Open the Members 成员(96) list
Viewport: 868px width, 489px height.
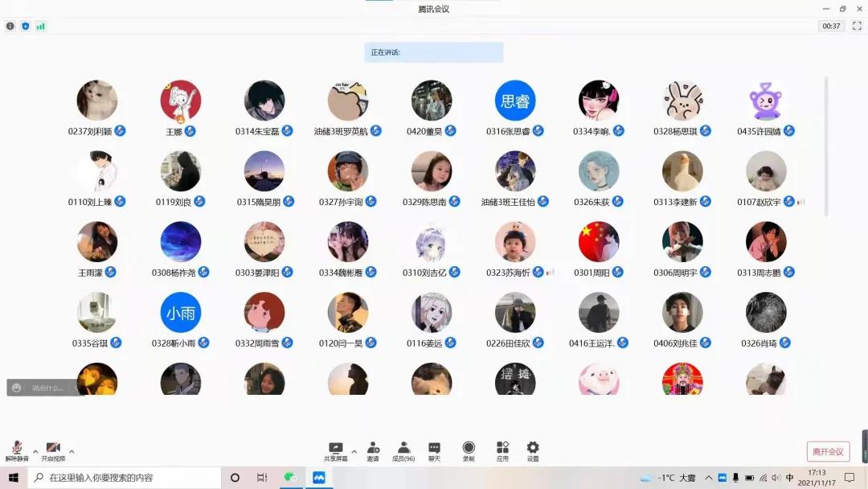click(x=403, y=450)
